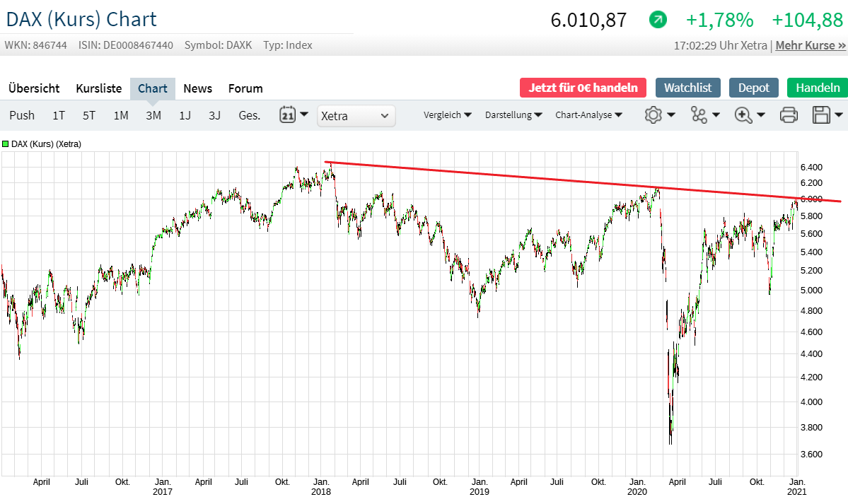Click the zoom magnifier icon
Screen dimensions: 848x504
tap(743, 115)
